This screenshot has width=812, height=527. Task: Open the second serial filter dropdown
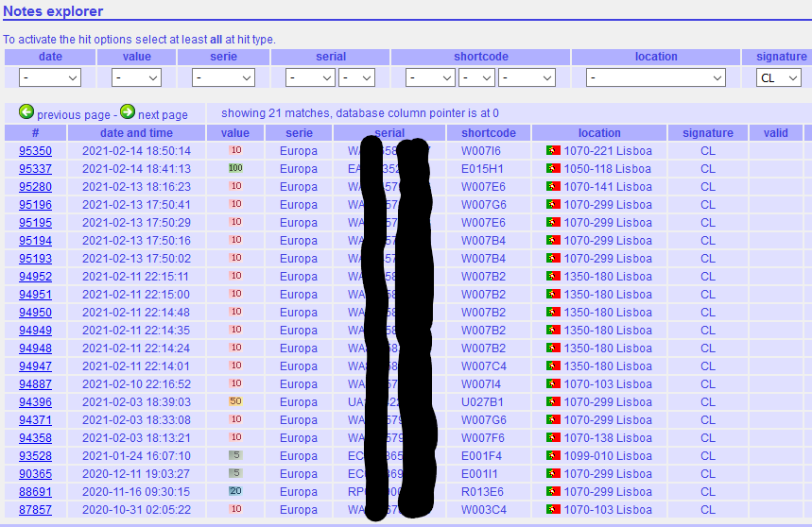coord(356,78)
